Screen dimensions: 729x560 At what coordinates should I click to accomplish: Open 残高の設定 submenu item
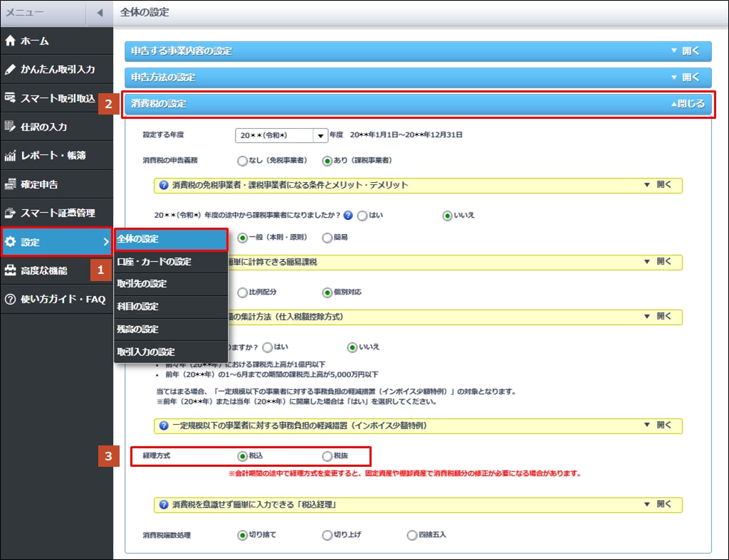(x=171, y=329)
